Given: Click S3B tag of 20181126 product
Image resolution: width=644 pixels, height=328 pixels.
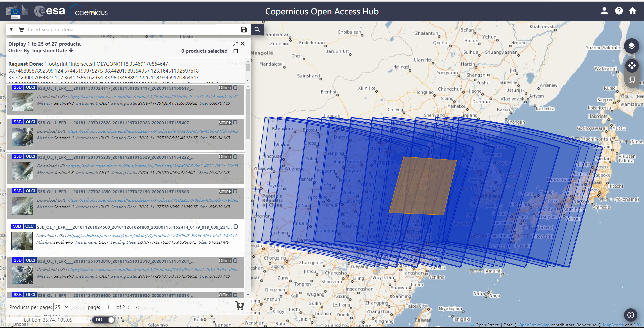Looking at the screenshot, I should tap(17, 226).
